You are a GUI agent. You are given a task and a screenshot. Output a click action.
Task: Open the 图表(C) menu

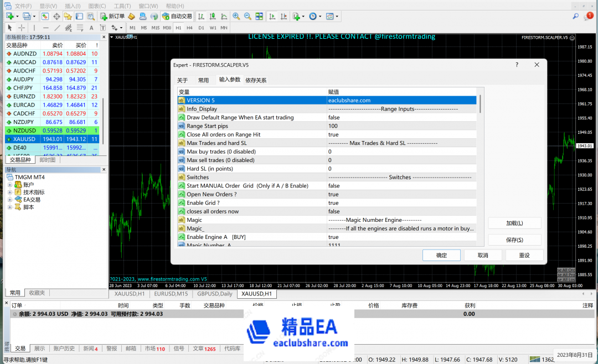97,6
